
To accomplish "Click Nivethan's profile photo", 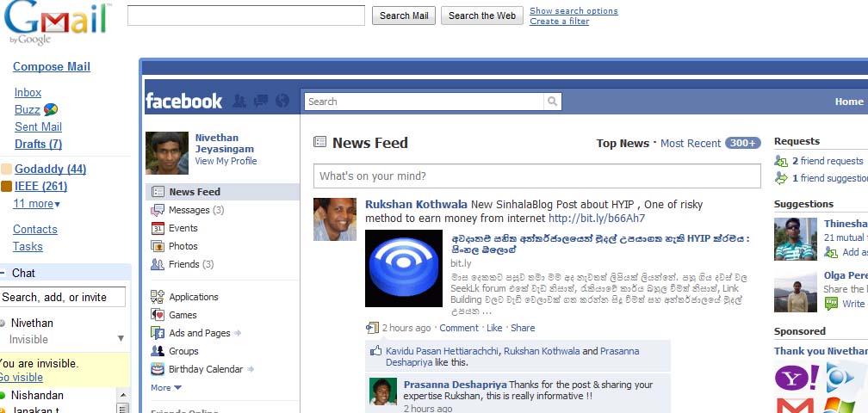I will pyautogui.click(x=167, y=153).
